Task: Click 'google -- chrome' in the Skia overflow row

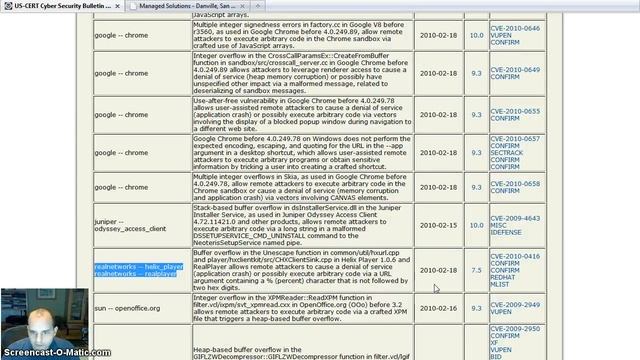Action: (121, 187)
